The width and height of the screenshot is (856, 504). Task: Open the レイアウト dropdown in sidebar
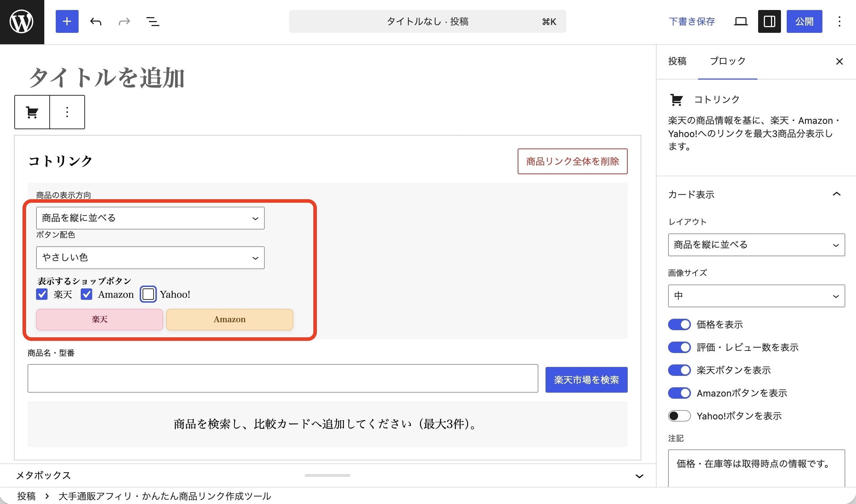pos(756,245)
